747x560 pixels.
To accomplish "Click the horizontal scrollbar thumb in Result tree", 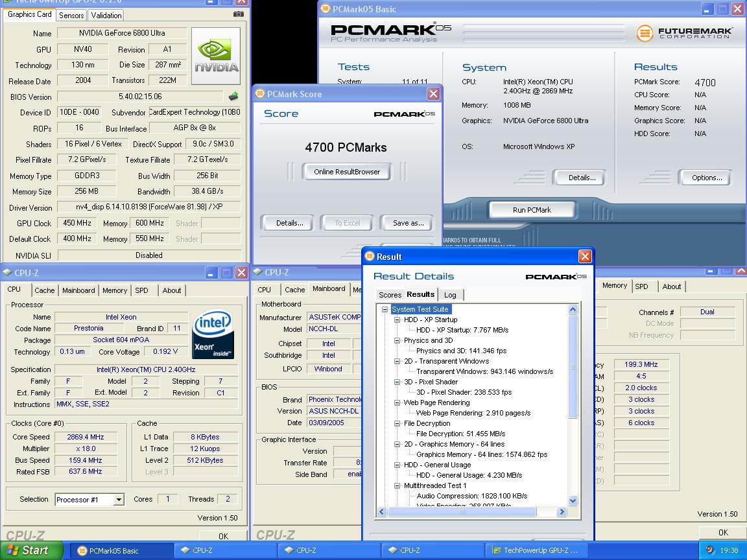I will tap(462, 512).
